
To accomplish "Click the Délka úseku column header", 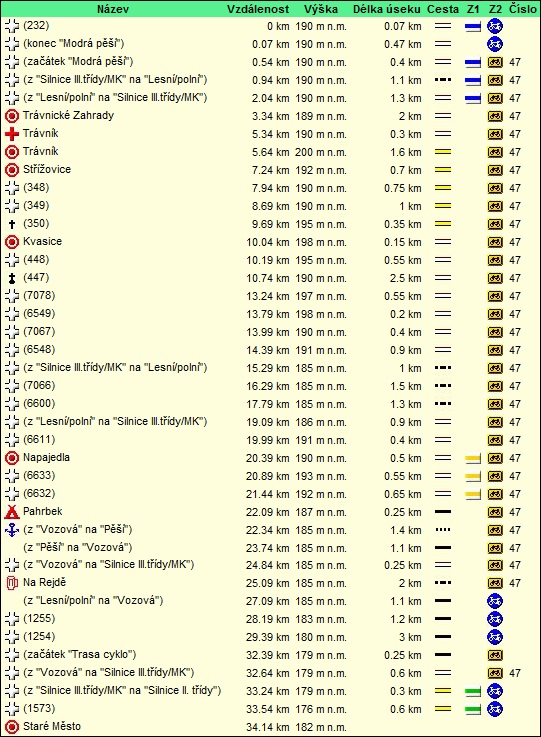I will click(x=387, y=9).
